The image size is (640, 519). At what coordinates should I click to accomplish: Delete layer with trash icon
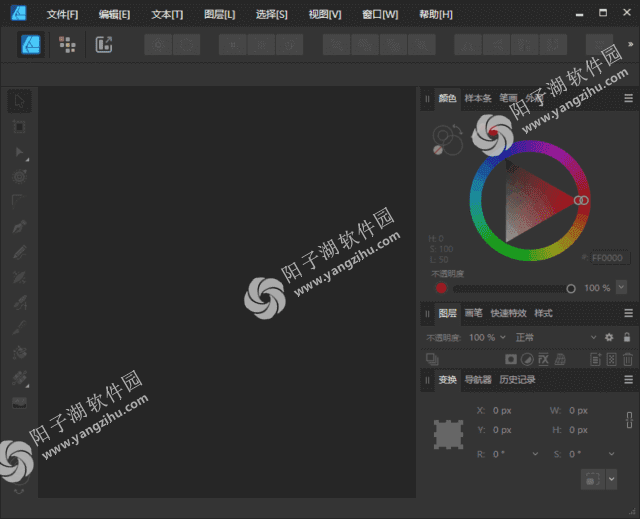click(628, 359)
